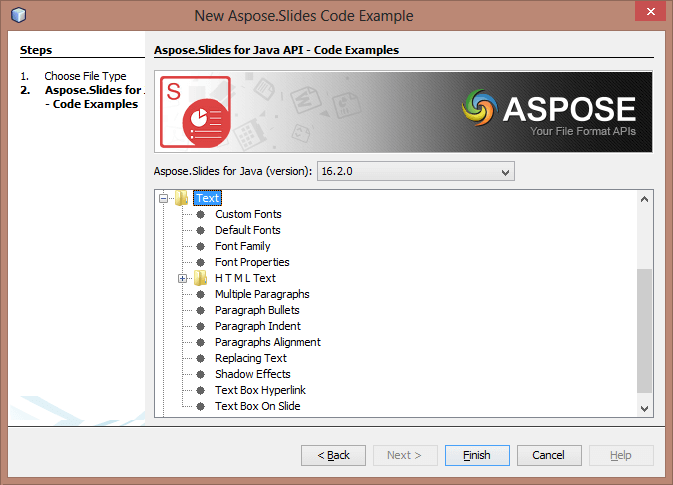The height and width of the screenshot is (485, 673).
Task: Click the bullet icon beside Paragraph Bullets
Action: click(x=200, y=310)
